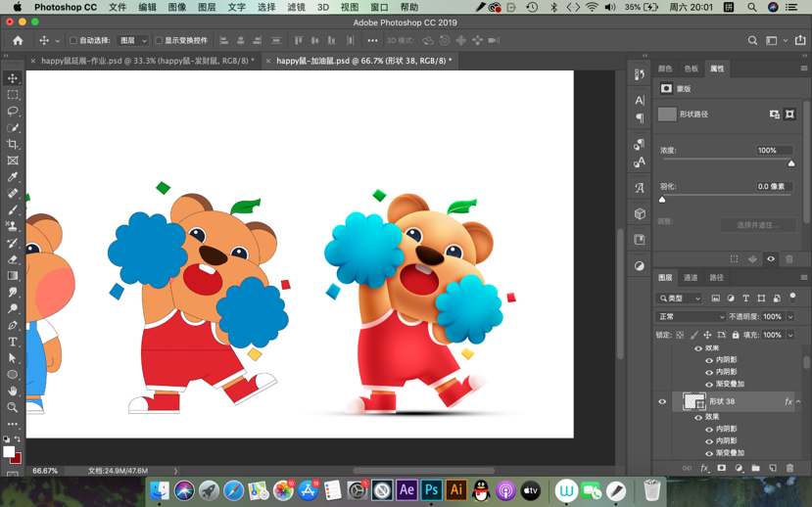The width and height of the screenshot is (812, 507).
Task: Enable the 自动选择 checkbox
Action: click(73, 40)
